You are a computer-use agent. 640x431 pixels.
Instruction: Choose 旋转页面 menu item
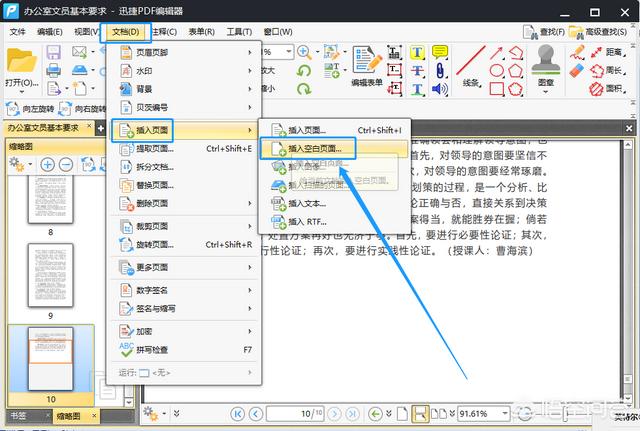pos(184,244)
